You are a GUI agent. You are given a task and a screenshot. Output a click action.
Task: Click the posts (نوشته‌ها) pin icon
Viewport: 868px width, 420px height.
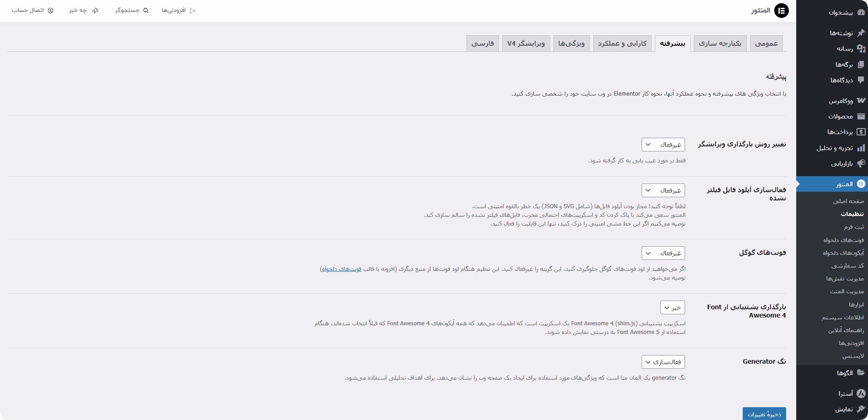tap(861, 33)
